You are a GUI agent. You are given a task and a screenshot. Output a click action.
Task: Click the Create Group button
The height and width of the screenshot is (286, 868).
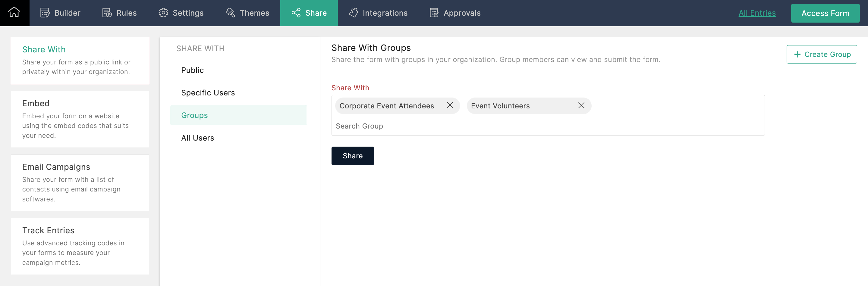(822, 54)
